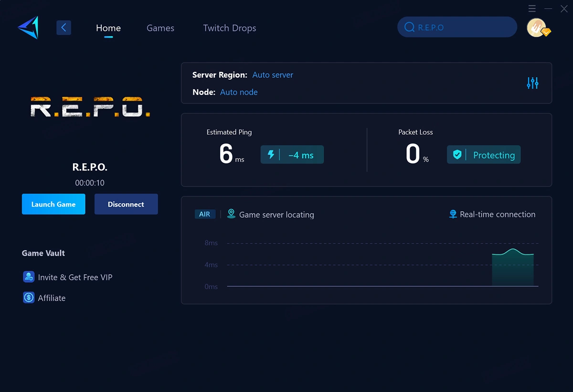Image resolution: width=573 pixels, height=392 pixels.
Task: Click the back arrow button
Action: pyautogui.click(x=64, y=28)
